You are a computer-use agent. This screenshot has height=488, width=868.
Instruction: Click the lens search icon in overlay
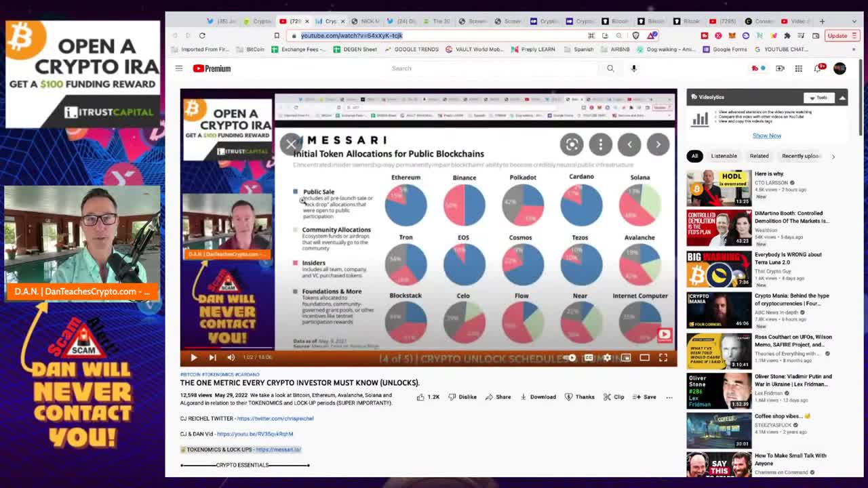coord(572,144)
